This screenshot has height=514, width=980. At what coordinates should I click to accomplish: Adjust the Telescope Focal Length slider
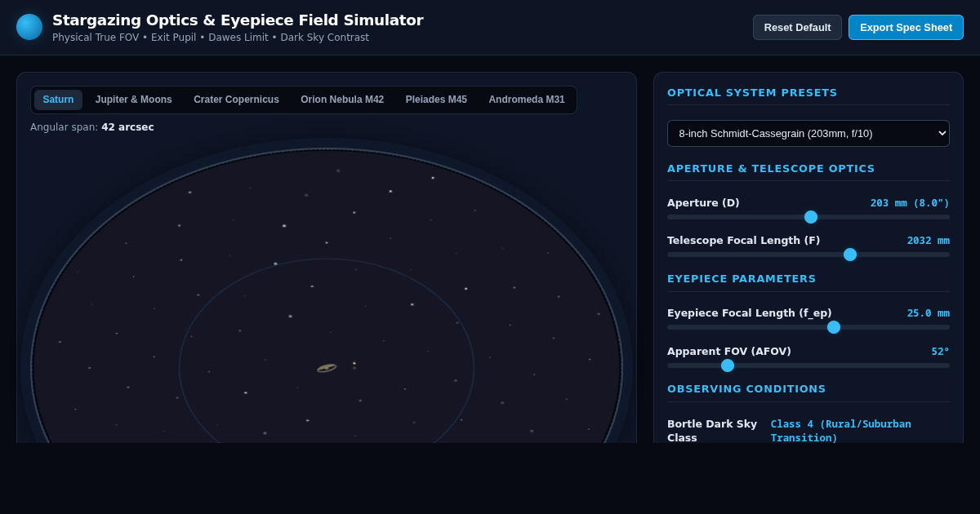808,255
